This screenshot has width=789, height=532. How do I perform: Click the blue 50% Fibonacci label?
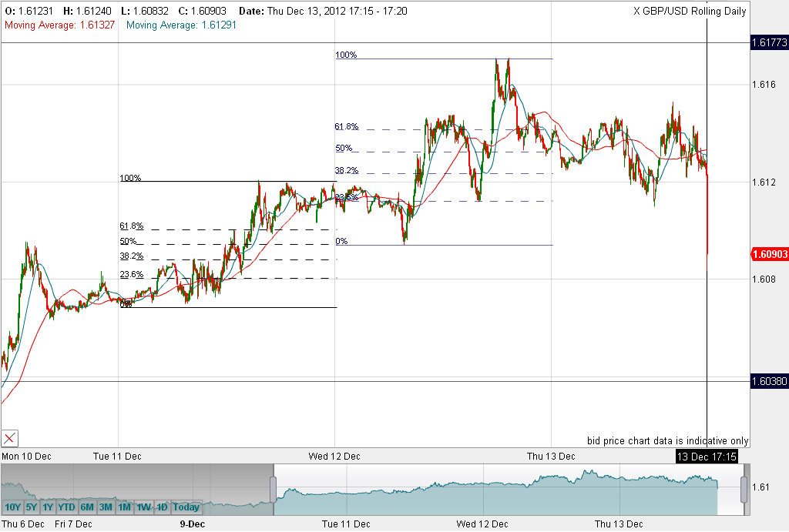pos(344,148)
